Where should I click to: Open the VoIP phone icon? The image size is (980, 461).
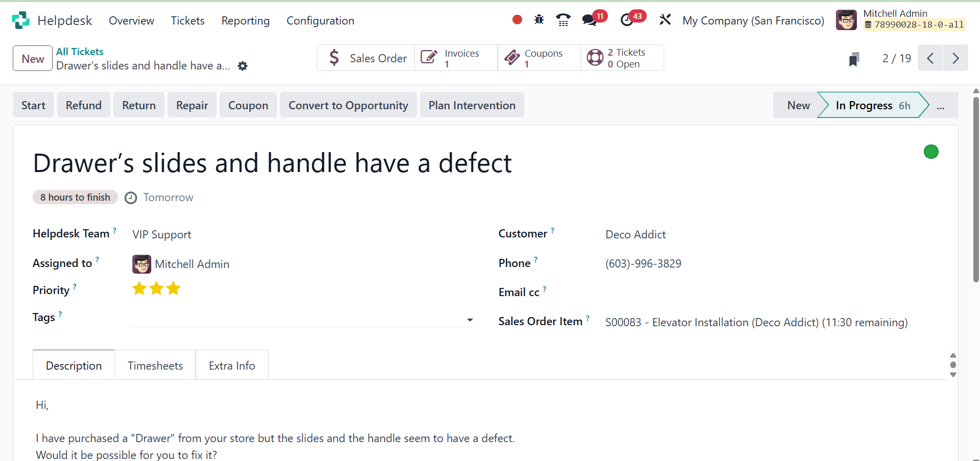click(x=563, y=20)
